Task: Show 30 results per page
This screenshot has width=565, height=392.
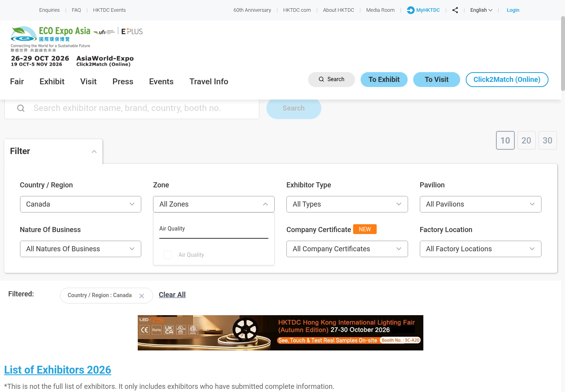Action: point(548,140)
